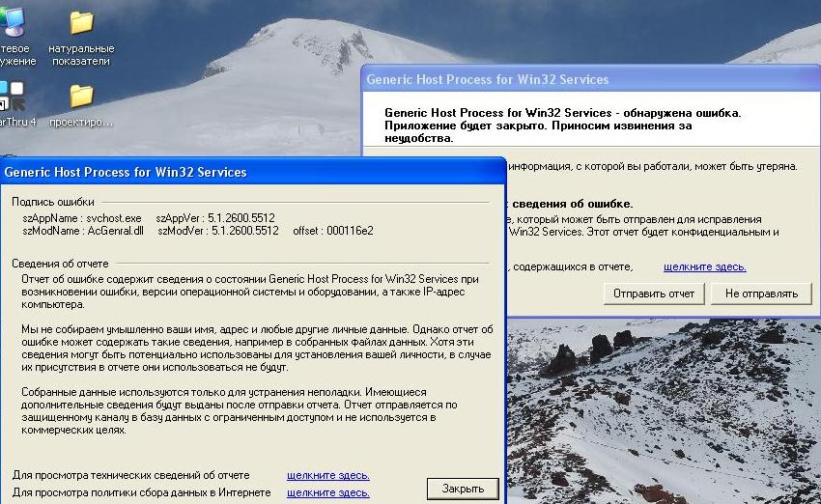Viewport: 821px width, 504px height.
Task: Click the Закрыть button in front dialog
Action: [x=463, y=489]
